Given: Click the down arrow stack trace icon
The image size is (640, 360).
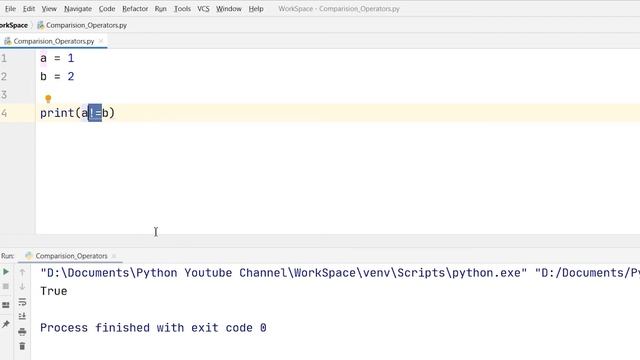Looking at the screenshot, I should coord(22,287).
